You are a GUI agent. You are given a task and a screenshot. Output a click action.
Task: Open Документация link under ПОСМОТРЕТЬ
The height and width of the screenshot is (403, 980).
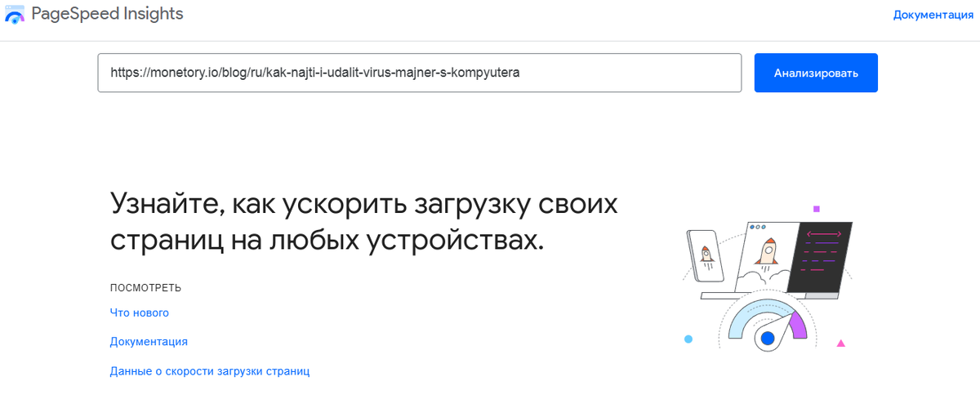(x=149, y=342)
